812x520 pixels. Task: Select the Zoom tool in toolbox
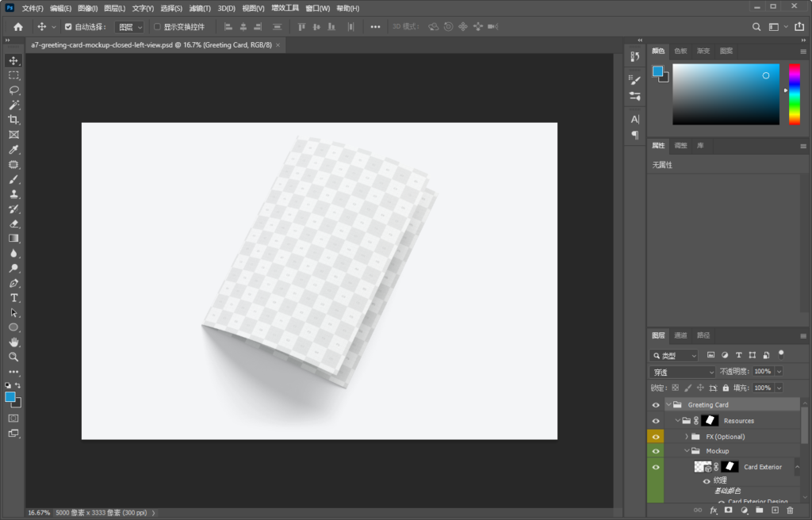point(13,357)
